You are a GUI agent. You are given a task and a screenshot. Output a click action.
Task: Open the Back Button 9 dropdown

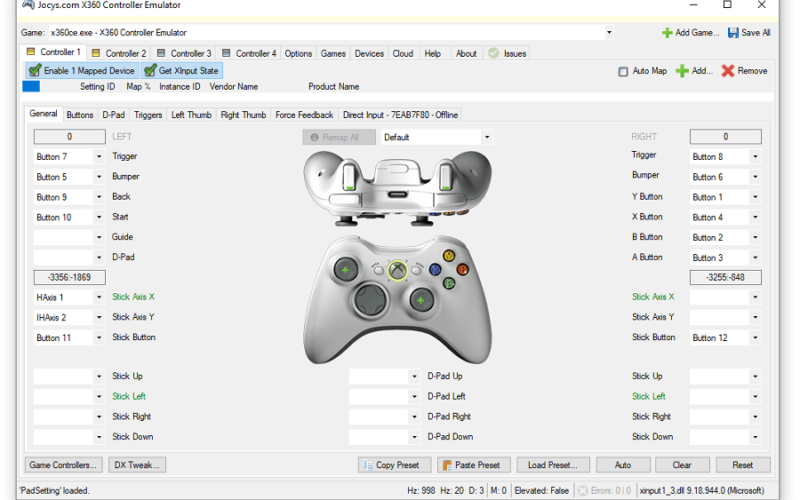click(x=99, y=197)
